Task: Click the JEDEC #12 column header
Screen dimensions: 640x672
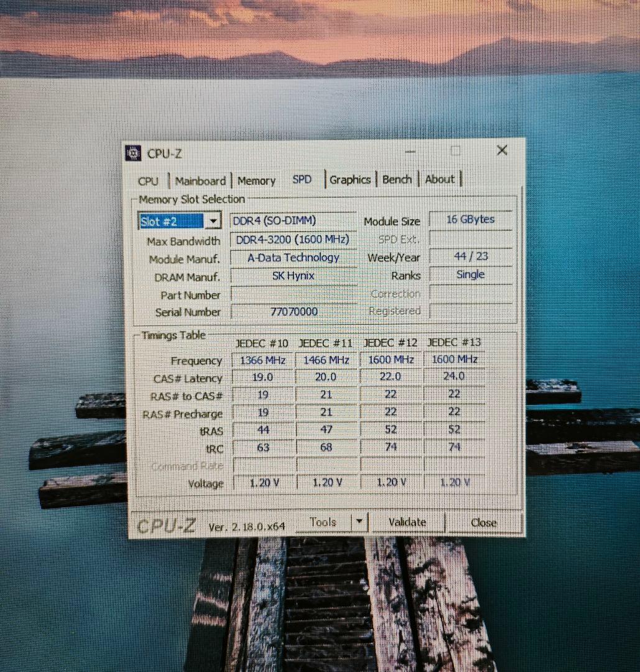Action: click(390, 343)
